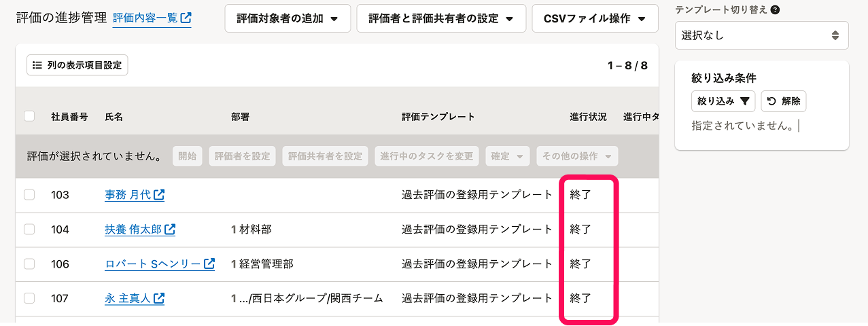Toggle the select-all checkbox in table header
868x326 pixels.
pos(29,116)
